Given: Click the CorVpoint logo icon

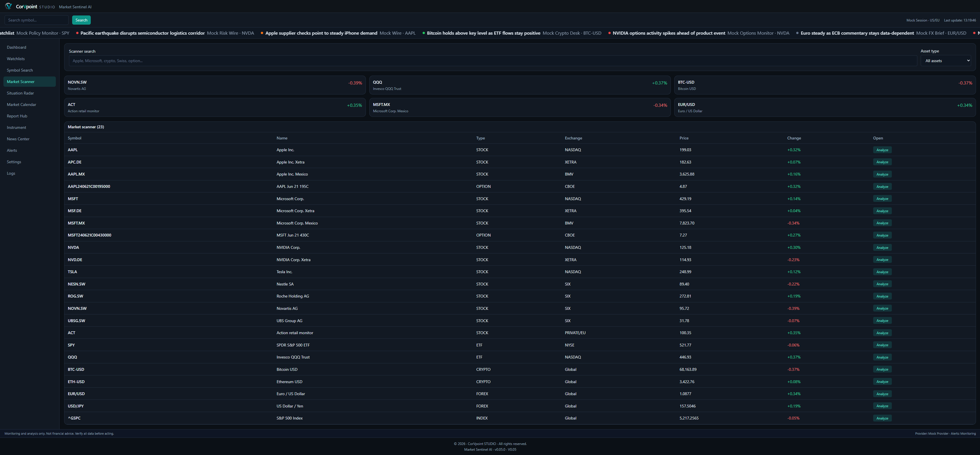Looking at the screenshot, I should [8, 7].
